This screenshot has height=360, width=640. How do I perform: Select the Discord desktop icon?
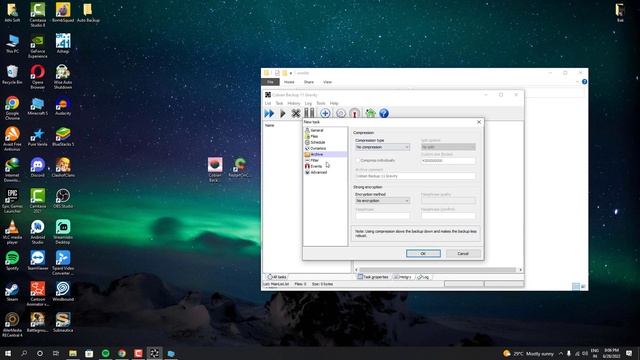click(x=38, y=168)
